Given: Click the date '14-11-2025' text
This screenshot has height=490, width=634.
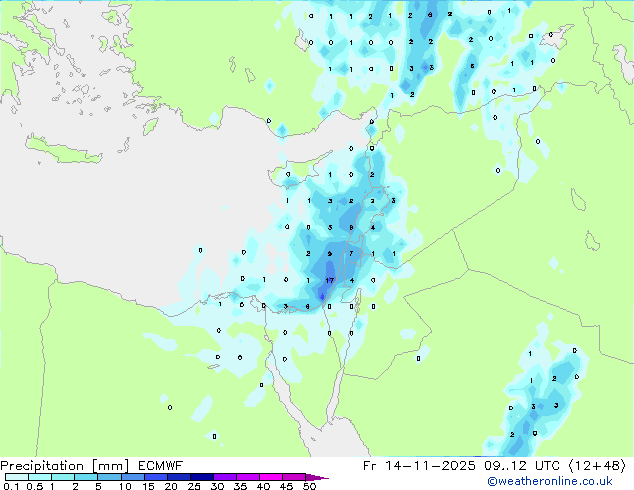Looking at the screenshot, I should pos(430,466).
